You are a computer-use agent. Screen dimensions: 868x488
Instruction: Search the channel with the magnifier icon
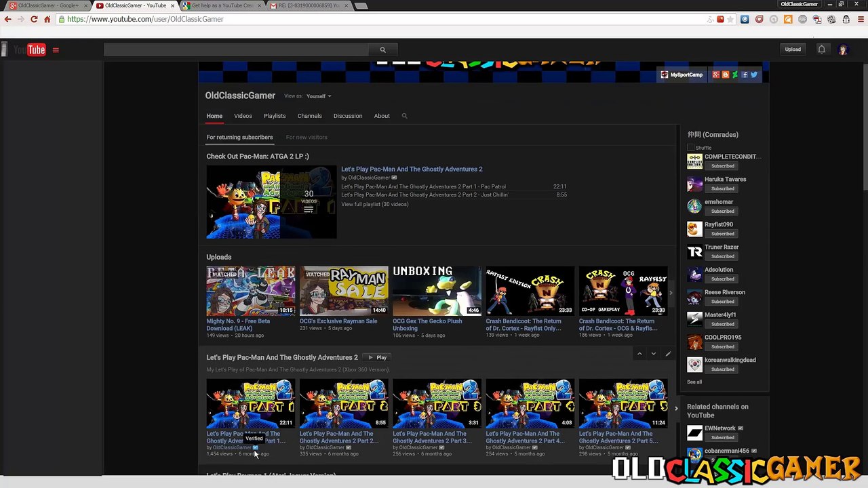click(x=404, y=116)
